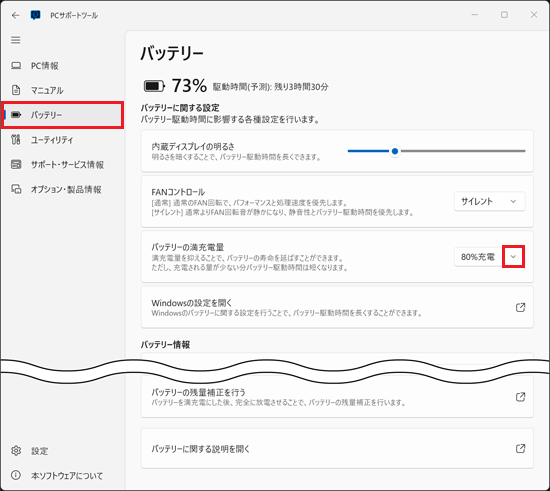The image size is (550, 491).
Task: Go to the ユーティリティ section
Action: pyautogui.click(x=62, y=140)
